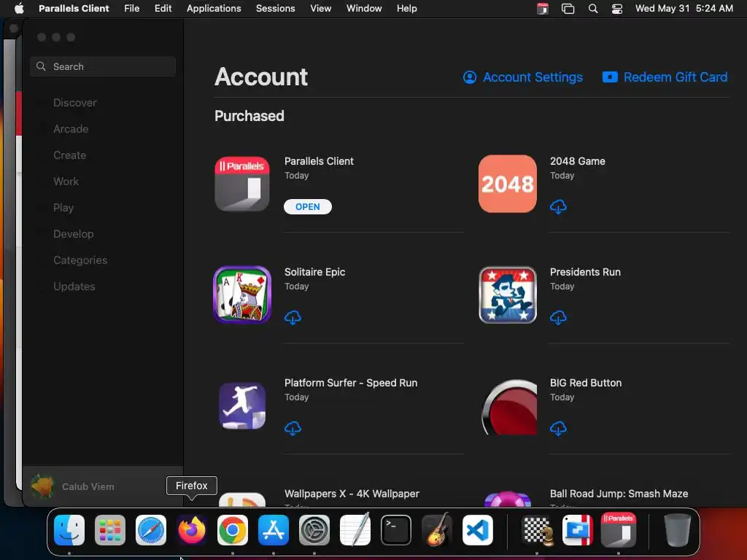Click Redeem Gift Card link
This screenshot has height=560, width=747.
tap(665, 77)
